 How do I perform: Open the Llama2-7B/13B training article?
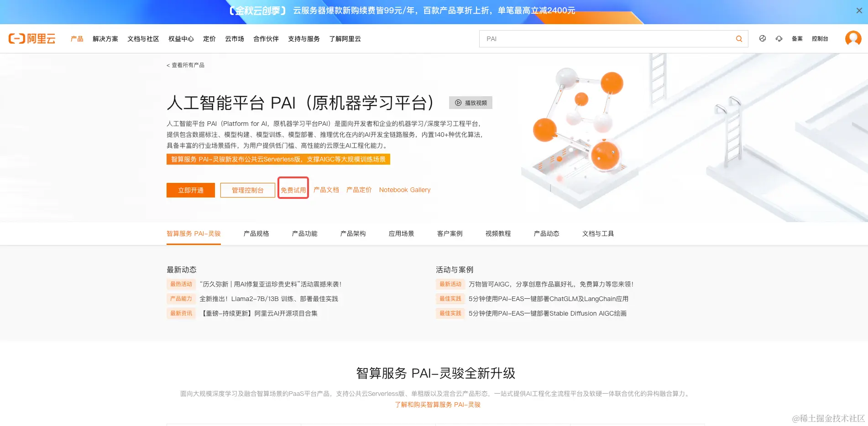click(x=269, y=299)
